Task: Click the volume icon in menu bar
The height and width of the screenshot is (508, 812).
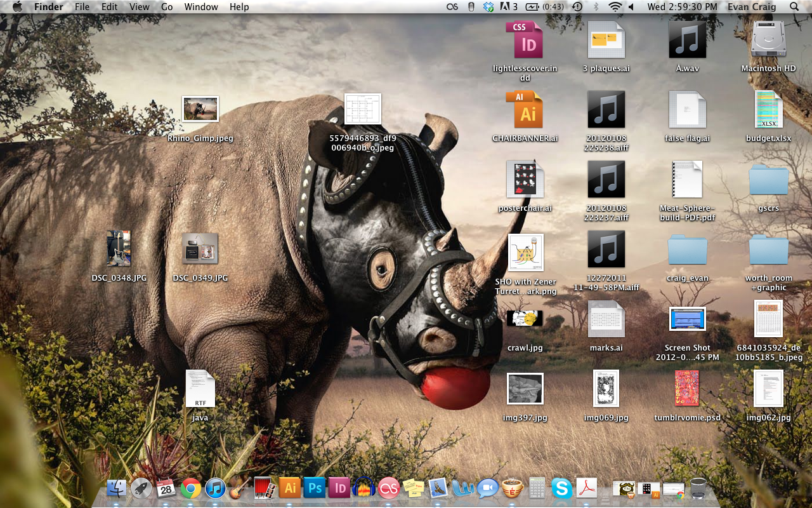Action: 631,7
